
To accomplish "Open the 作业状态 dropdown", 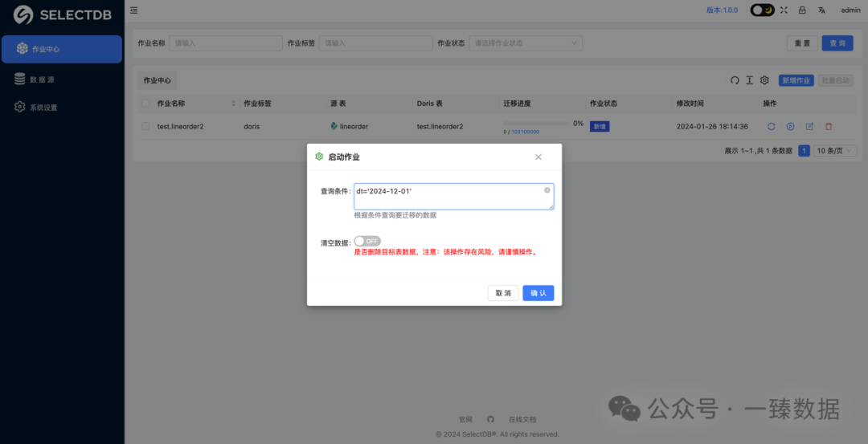I will click(x=526, y=43).
